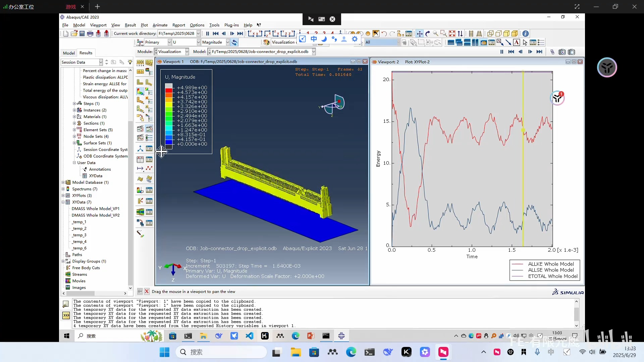The image size is (644, 362).
Task: Select DMASS Whole Model_VP1 XYData item
Action: pyautogui.click(x=95, y=208)
